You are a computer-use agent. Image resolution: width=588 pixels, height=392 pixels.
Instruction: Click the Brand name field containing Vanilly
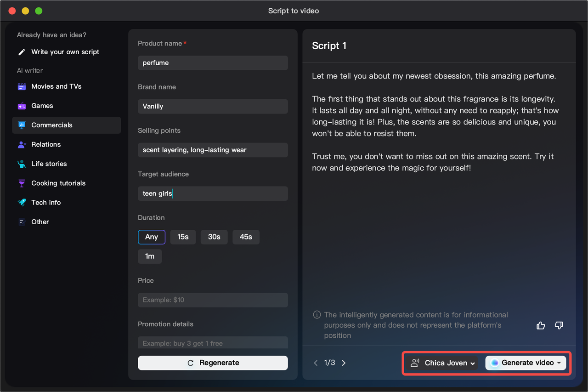(213, 106)
